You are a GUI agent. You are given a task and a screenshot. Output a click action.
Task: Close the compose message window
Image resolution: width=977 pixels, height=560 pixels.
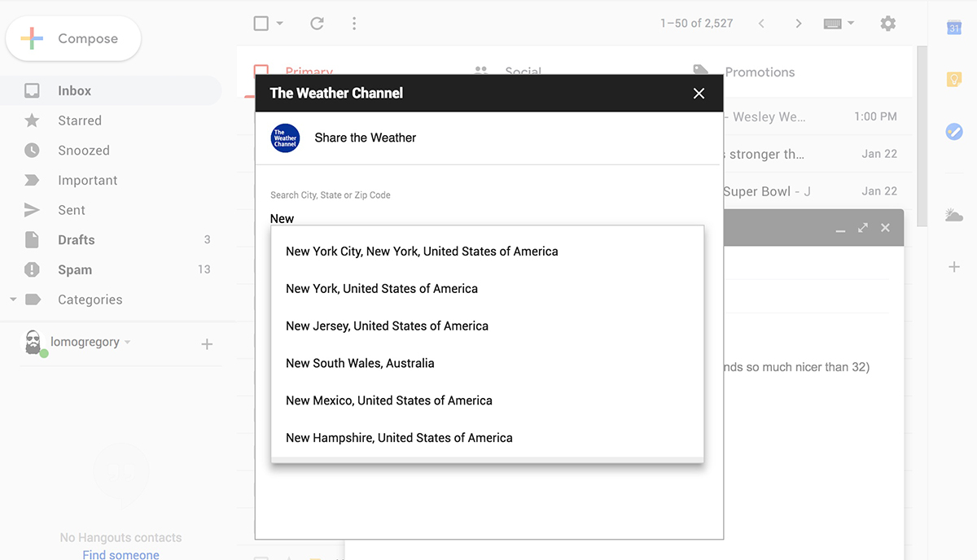[886, 228]
